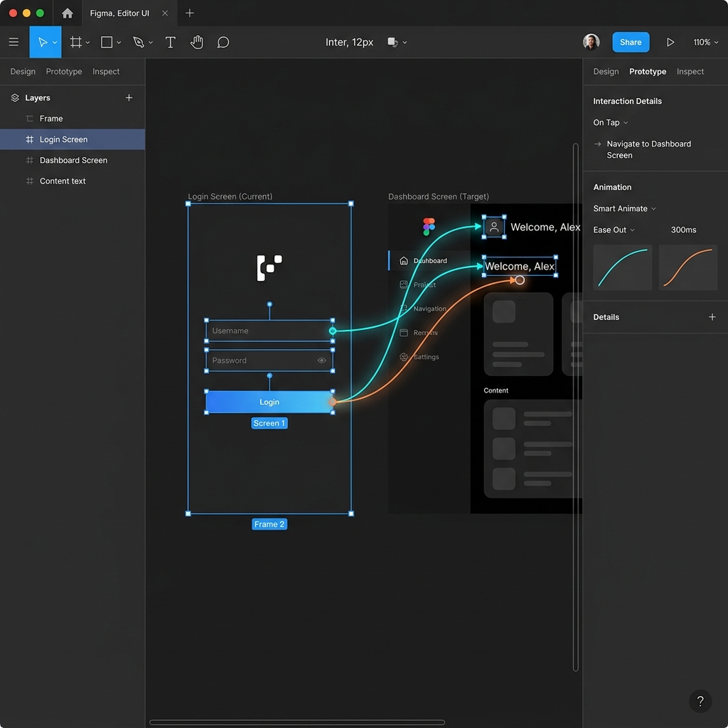Screen dimensions: 728x728
Task: Open the Ease Out easing dropdown
Action: [614, 230]
